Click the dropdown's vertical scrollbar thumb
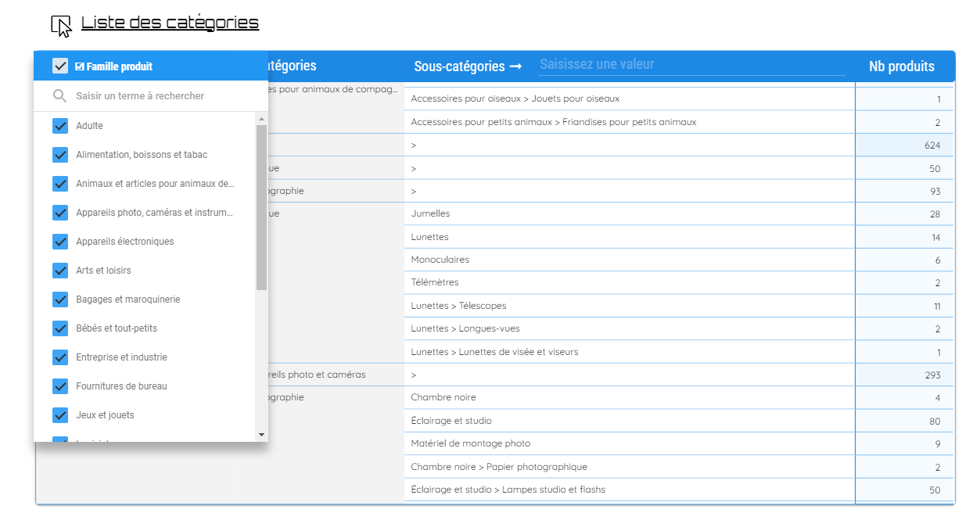Screen dimensions: 980x513 pyautogui.click(x=261, y=207)
